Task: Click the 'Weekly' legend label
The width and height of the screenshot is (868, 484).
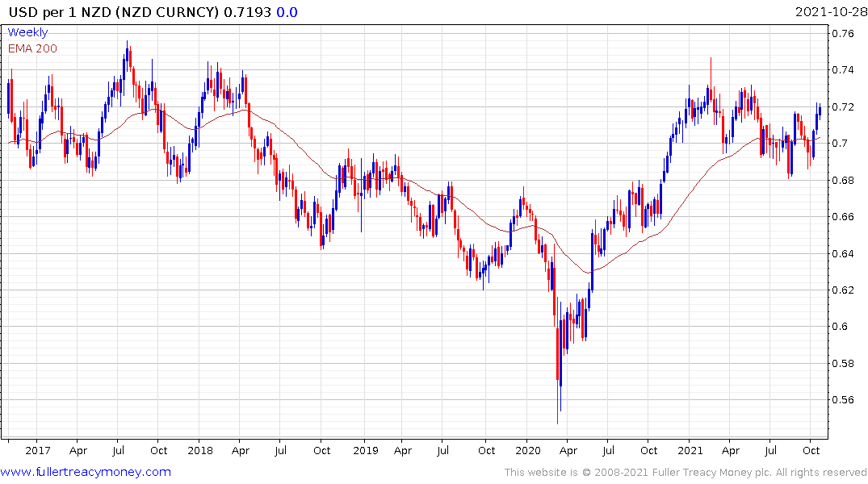Action: tap(27, 32)
